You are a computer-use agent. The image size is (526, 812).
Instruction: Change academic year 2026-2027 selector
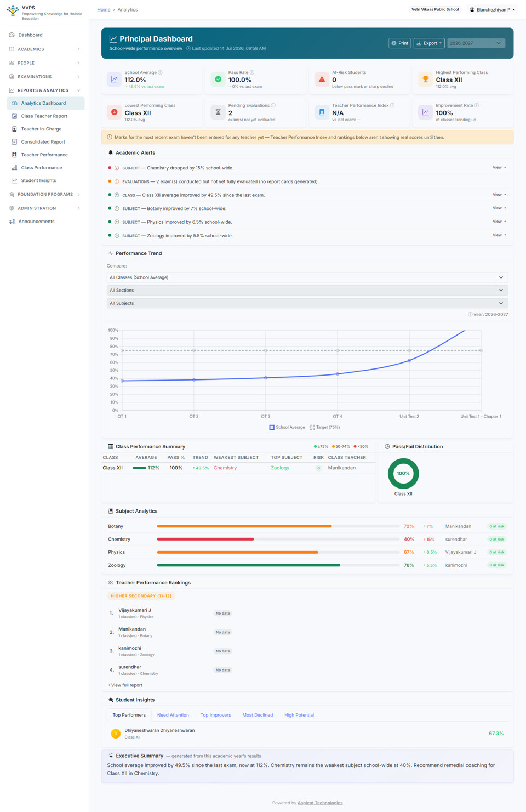476,43
